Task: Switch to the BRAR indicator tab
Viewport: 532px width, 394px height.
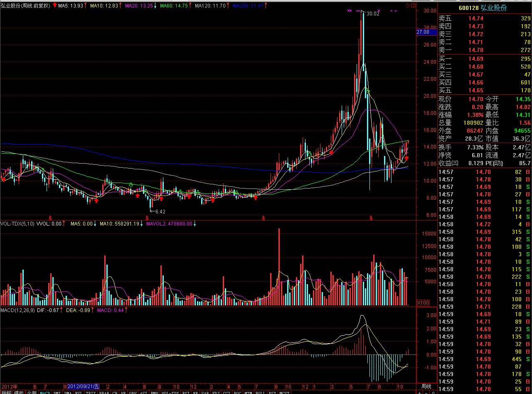Action: 104,392
